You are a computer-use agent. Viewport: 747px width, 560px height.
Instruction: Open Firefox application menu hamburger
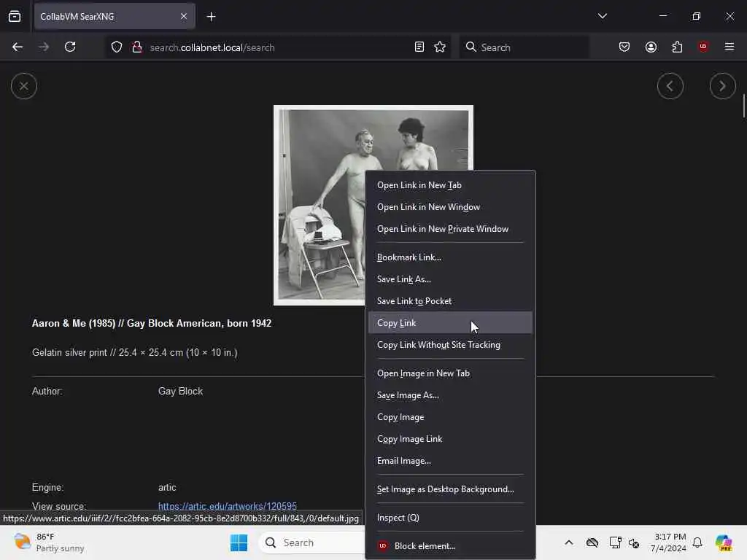click(729, 47)
